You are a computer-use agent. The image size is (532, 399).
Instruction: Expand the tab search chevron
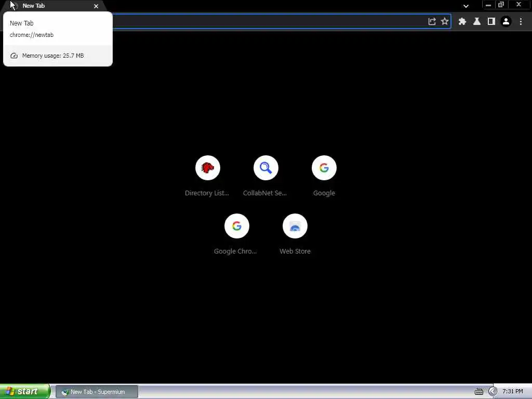(x=466, y=6)
